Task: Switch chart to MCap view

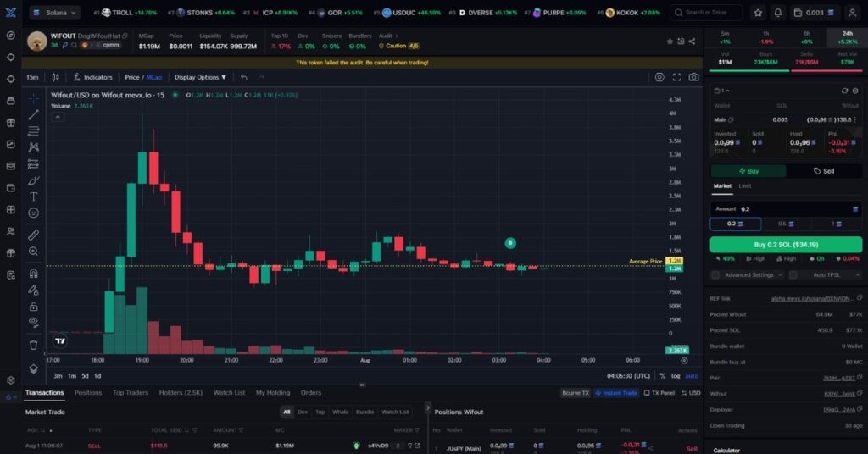Action: click(x=154, y=77)
